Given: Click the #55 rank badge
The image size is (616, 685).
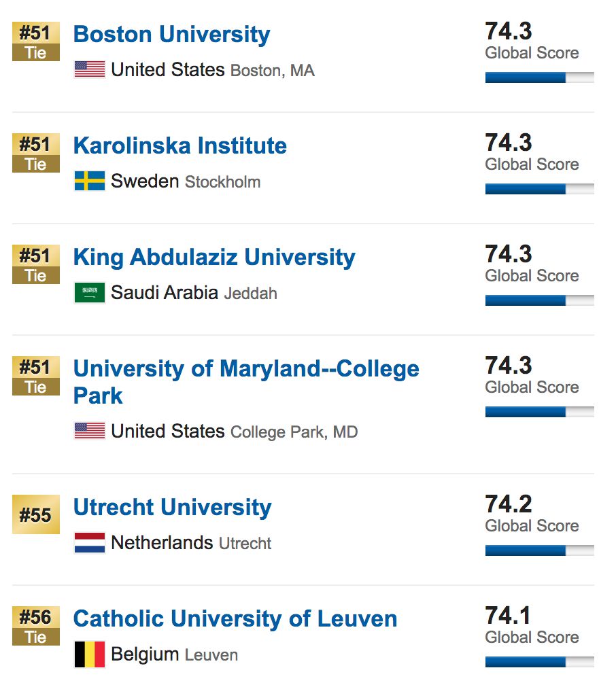Looking at the screenshot, I should coord(36,514).
